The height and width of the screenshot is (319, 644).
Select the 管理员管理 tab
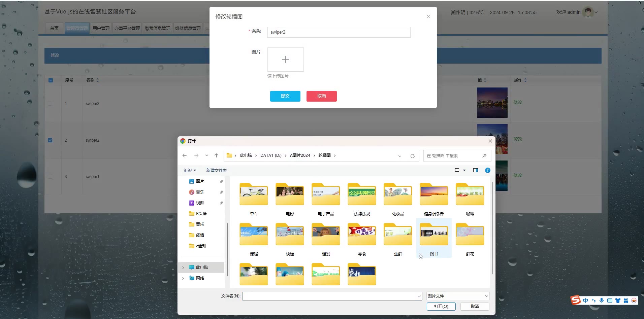[77, 28]
